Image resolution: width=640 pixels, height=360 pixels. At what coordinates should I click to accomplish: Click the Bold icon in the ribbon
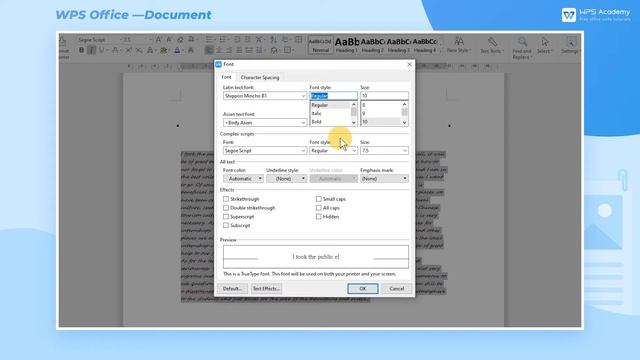[x=82, y=50]
